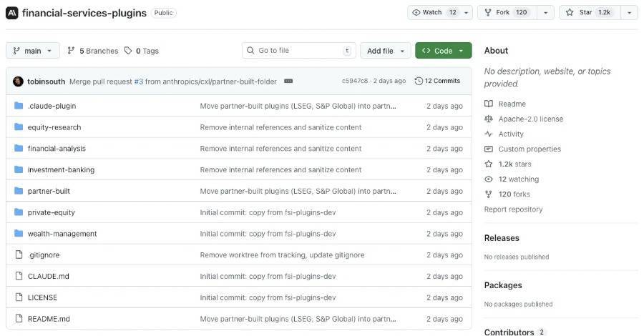644x336 pixels.
Task: Click the tag icon next to 0 Tags
Action: click(128, 51)
